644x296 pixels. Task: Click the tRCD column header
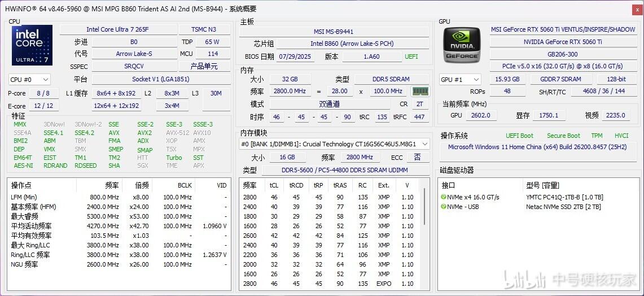[x=296, y=185]
